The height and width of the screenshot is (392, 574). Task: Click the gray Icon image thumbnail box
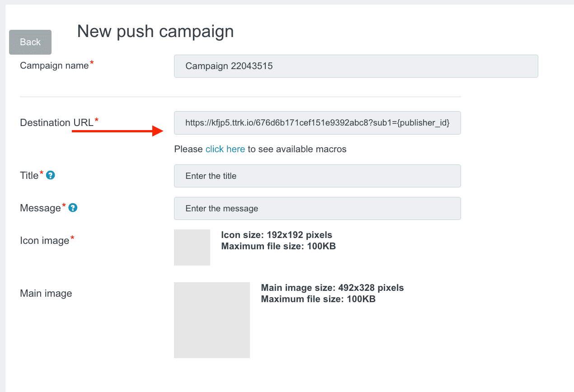pos(192,247)
